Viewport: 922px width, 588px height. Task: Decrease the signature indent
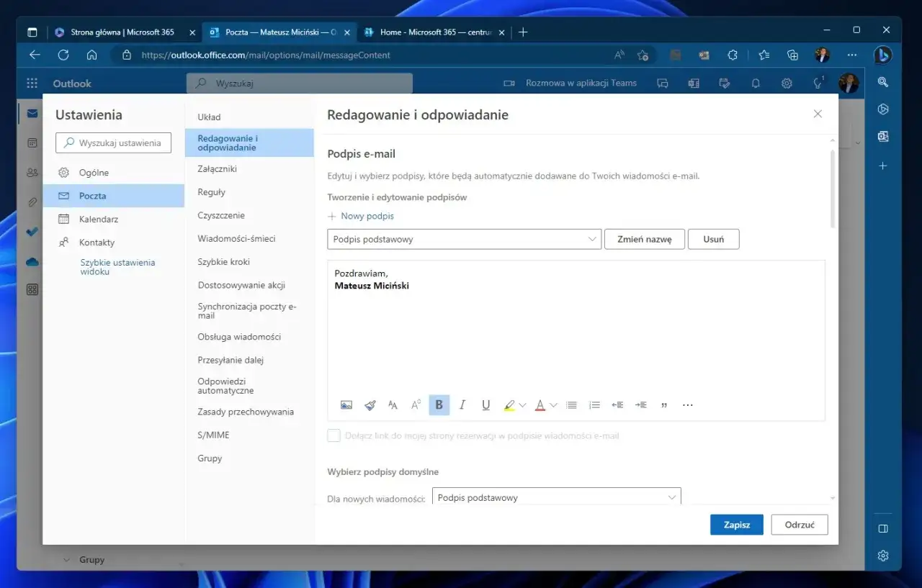617,405
